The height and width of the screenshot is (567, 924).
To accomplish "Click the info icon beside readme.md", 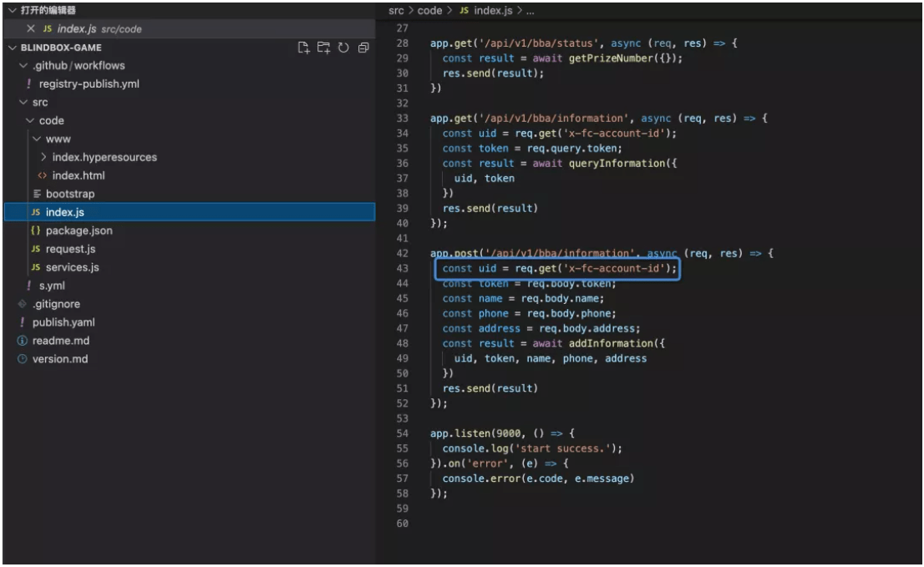I will click(x=23, y=341).
